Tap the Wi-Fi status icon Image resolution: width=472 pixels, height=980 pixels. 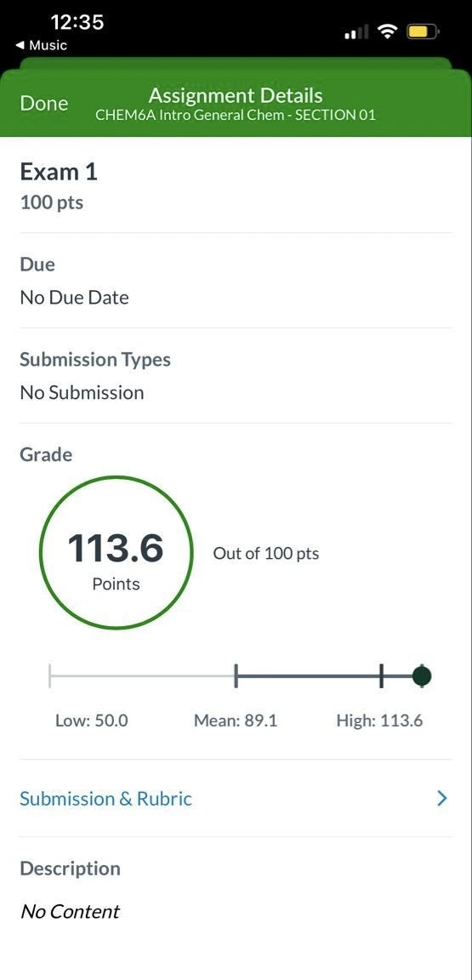(x=390, y=30)
